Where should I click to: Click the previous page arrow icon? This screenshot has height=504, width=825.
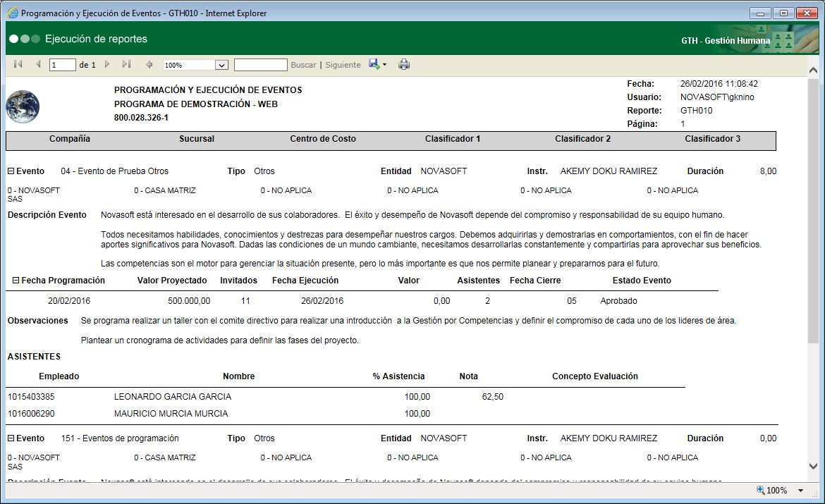tap(37, 64)
